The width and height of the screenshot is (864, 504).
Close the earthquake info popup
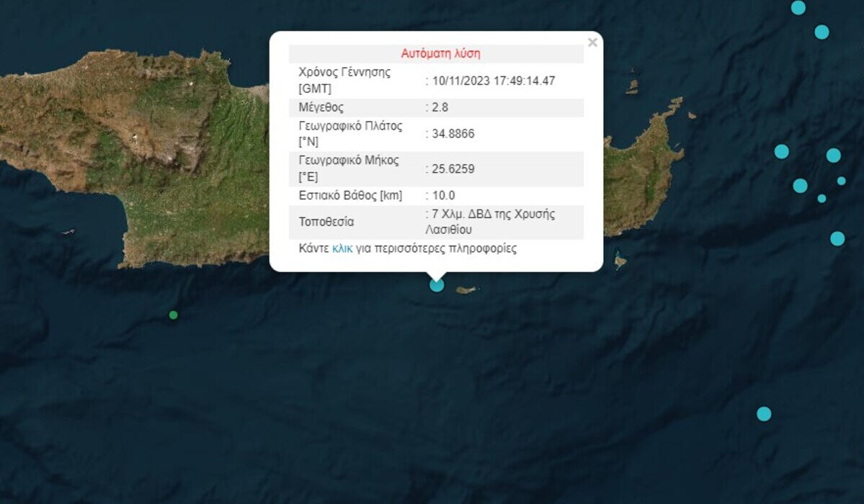tap(592, 42)
